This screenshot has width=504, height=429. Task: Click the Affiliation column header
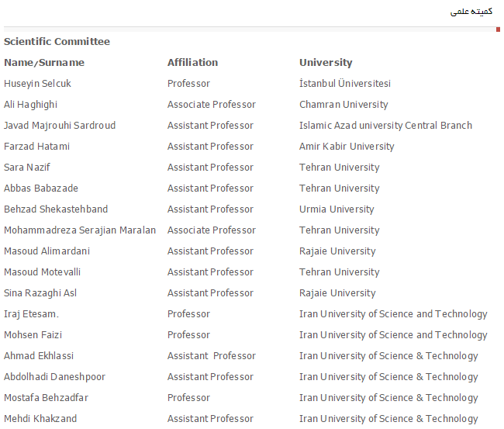coord(192,62)
